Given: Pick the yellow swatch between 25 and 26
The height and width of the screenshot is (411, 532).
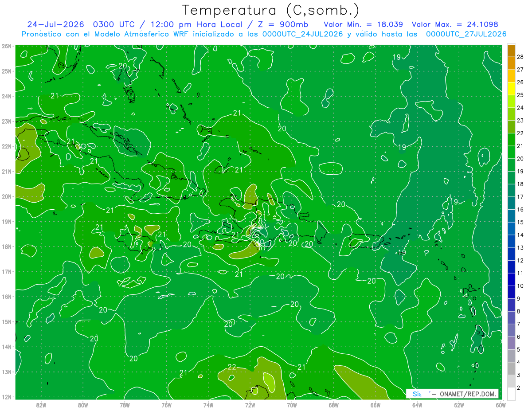Looking at the screenshot, I should (511, 89).
